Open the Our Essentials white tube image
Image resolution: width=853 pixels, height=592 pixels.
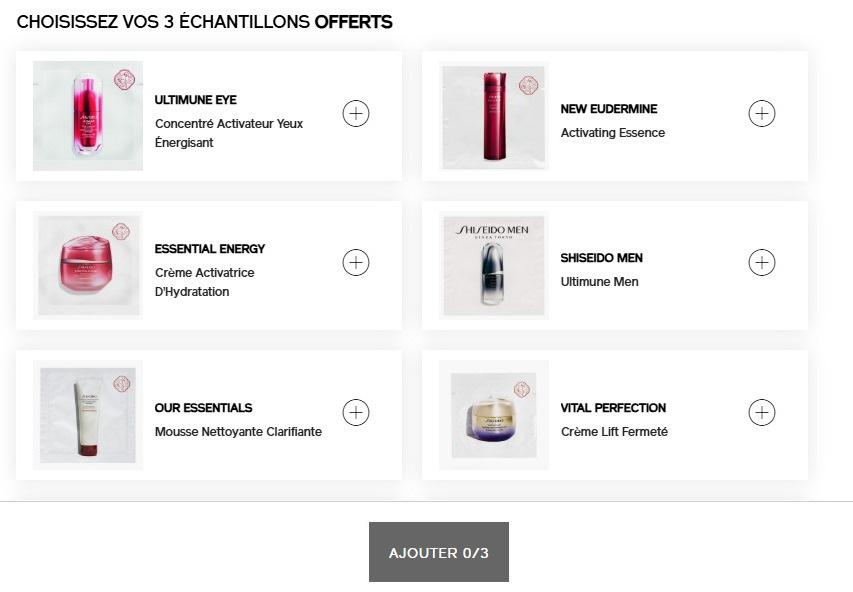pyautogui.click(x=88, y=415)
